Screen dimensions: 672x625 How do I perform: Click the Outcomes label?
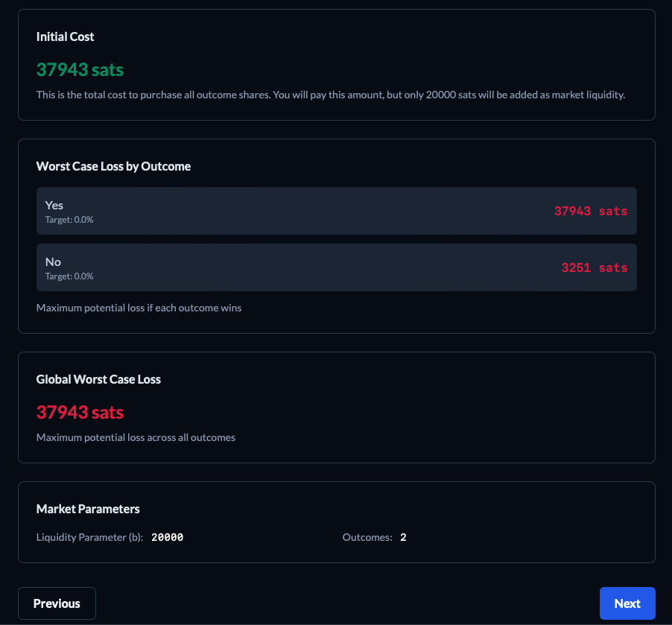(x=367, y=537)
